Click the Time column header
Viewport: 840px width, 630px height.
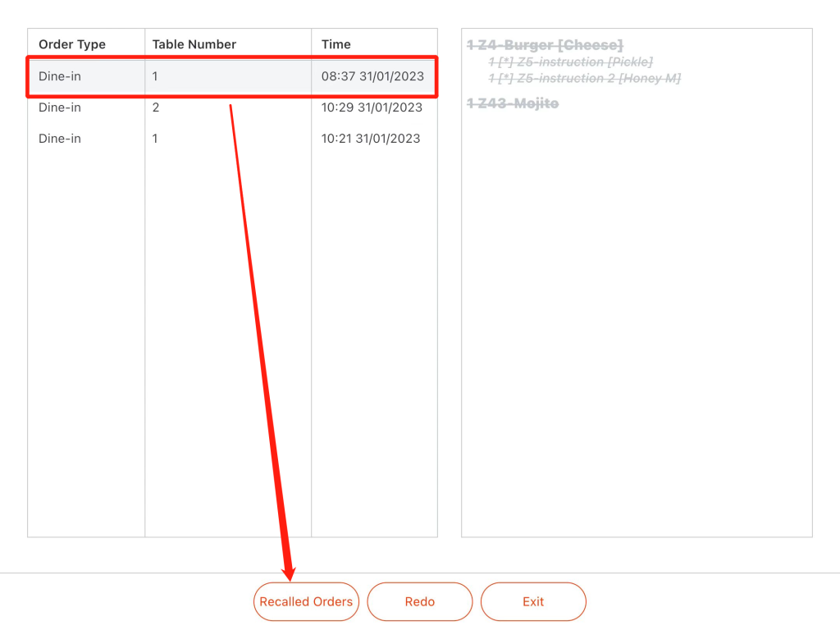tap(336, 44)
